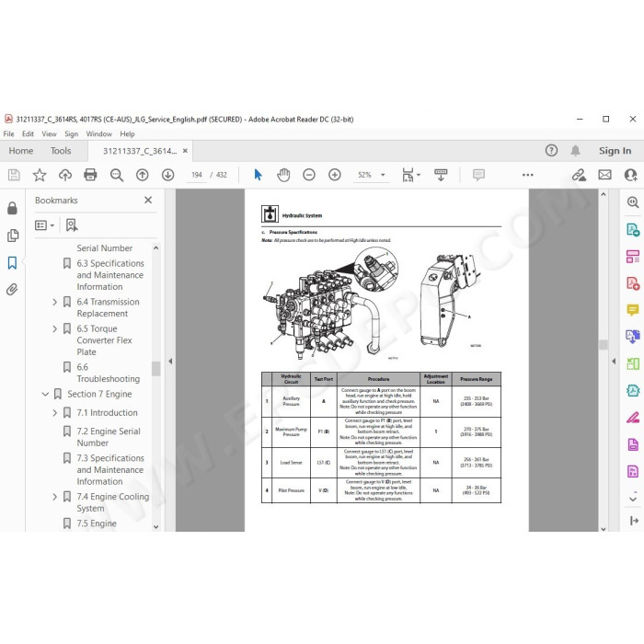Image resolution: width=644 pixels, height=644 pixels.
Task: Collapse the left navigation pane arrow
Action: pyautogui.click(x=170, y=362)
